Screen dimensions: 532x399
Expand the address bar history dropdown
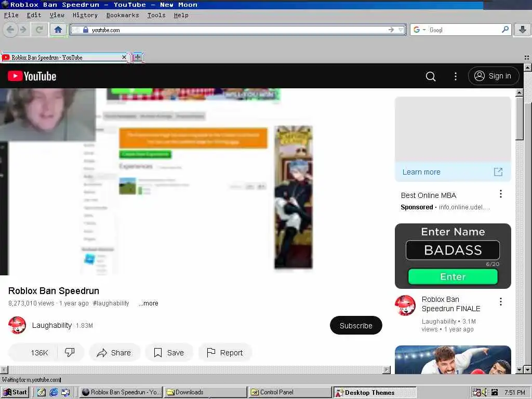pyautogui.click(x=401, y=30)
